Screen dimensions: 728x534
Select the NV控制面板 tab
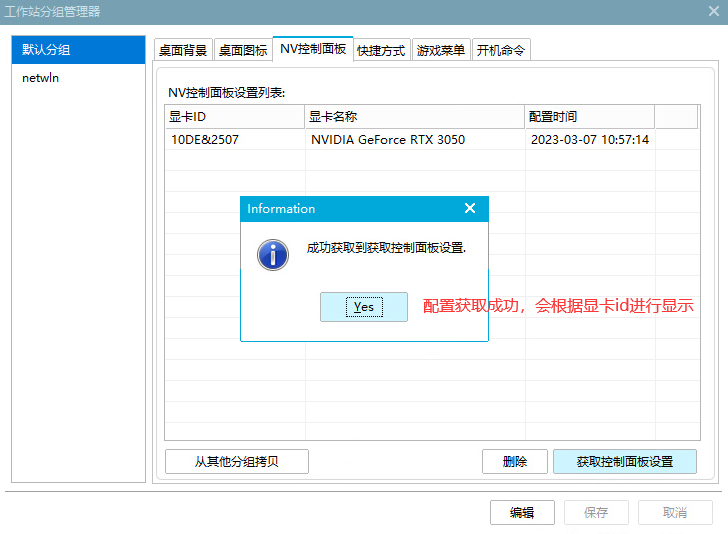pos(313,49)
